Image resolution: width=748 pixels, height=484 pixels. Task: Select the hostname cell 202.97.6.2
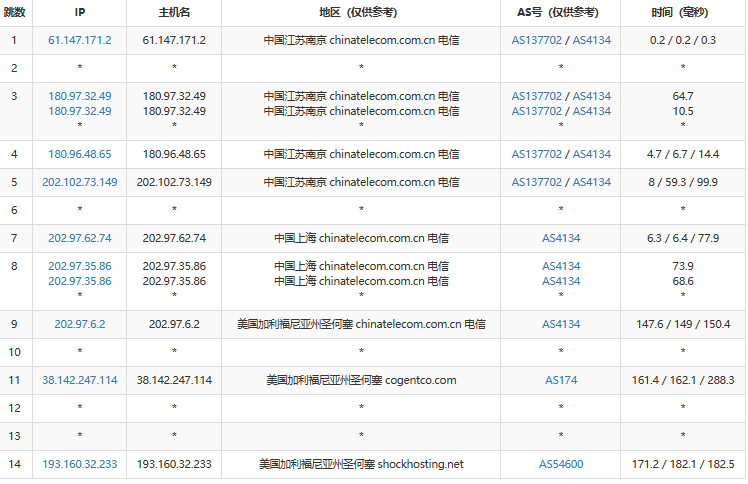[x=174, y=324]
